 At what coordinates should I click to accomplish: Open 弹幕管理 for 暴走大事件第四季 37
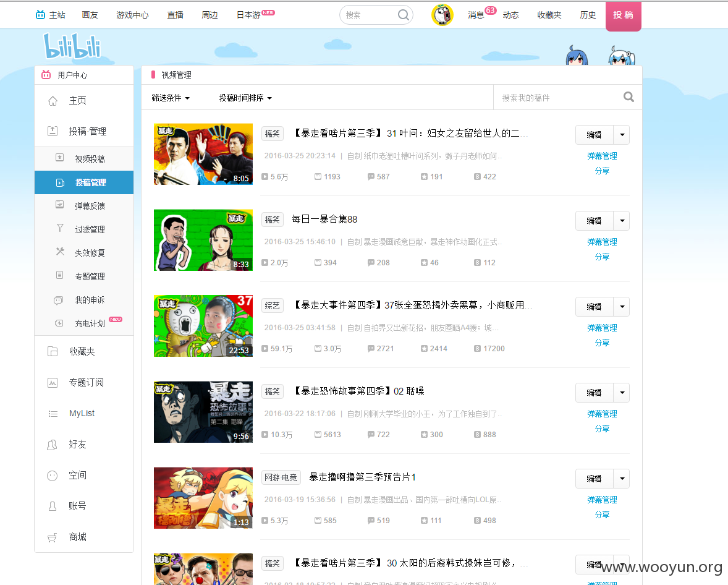point(602,328)
